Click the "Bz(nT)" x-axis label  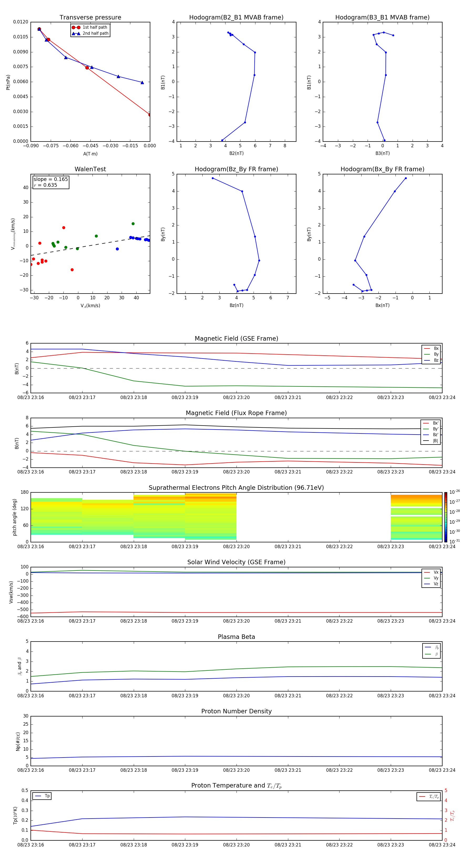point(236,305)
